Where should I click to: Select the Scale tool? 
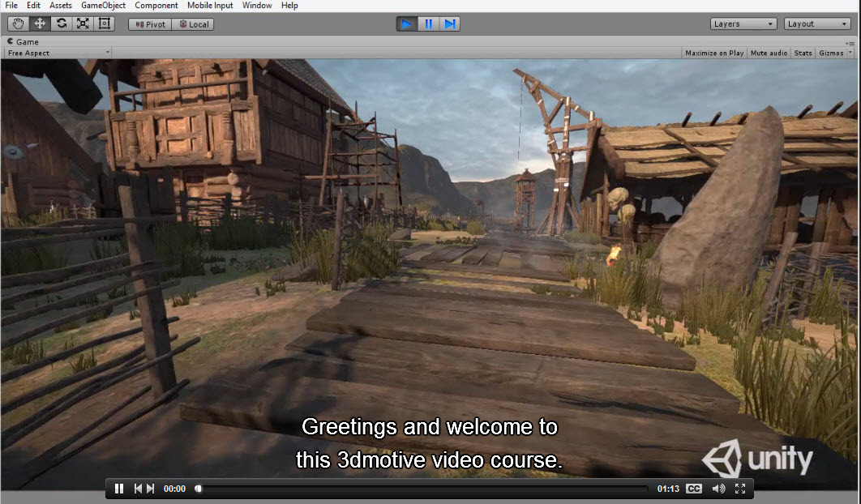coord(83,23)
